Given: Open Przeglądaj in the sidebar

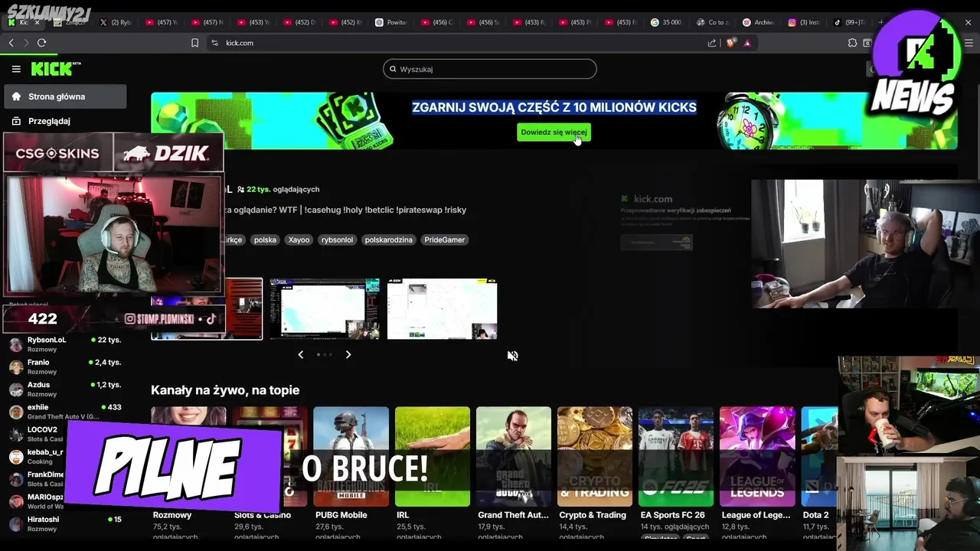Looking at the screenshot, I should tap(65, 121).
